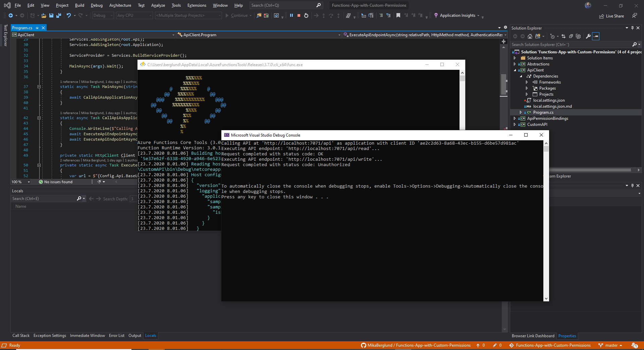Switch to the Immediate Window tab
644x350 pixels.
tap(87, 336)
